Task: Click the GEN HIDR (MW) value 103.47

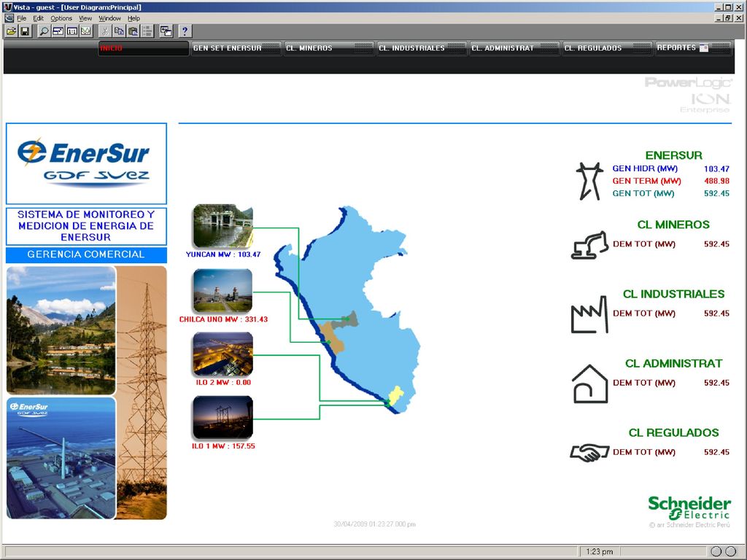Action: pos(716,168)
